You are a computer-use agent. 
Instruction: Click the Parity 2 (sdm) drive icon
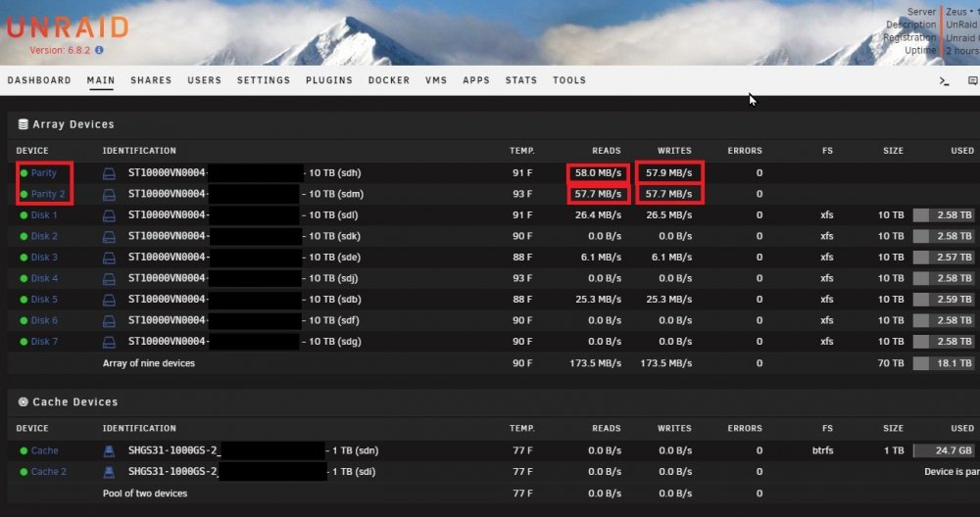coord(110,195)
